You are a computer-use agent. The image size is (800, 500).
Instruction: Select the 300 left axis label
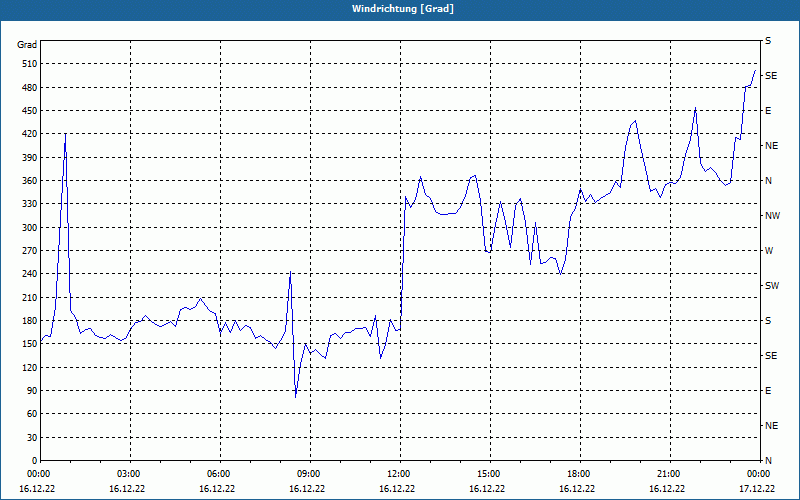pos(29,228)
